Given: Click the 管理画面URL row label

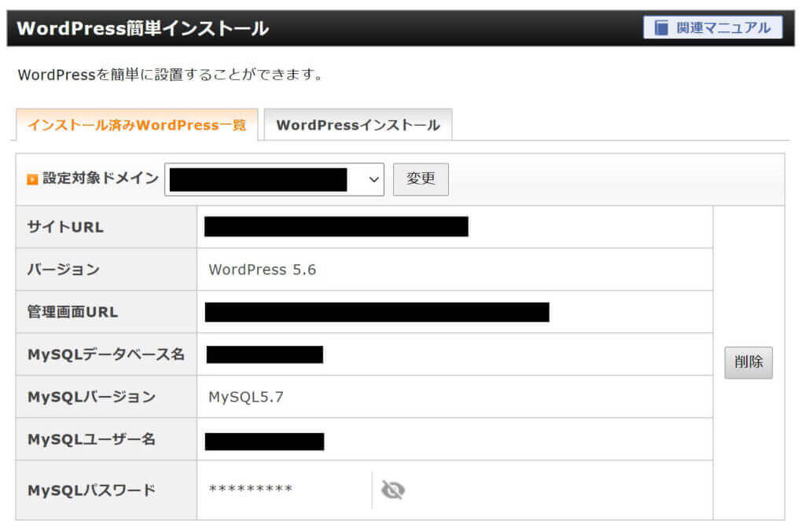Looking at the screenshot, I should coord(72,312).
